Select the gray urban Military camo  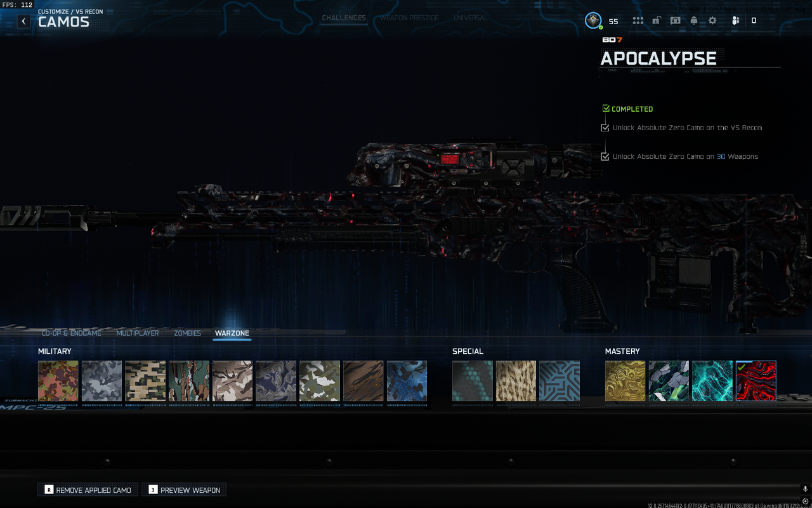point(101,381)
